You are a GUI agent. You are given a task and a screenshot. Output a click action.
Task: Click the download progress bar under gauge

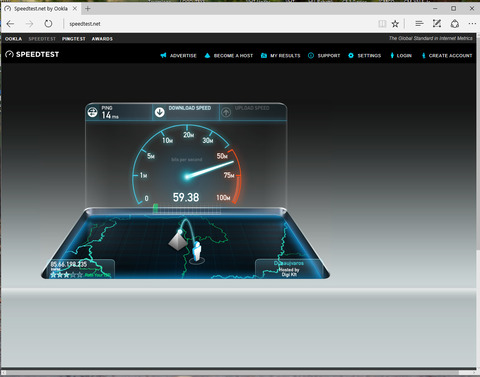pos(187,209)
